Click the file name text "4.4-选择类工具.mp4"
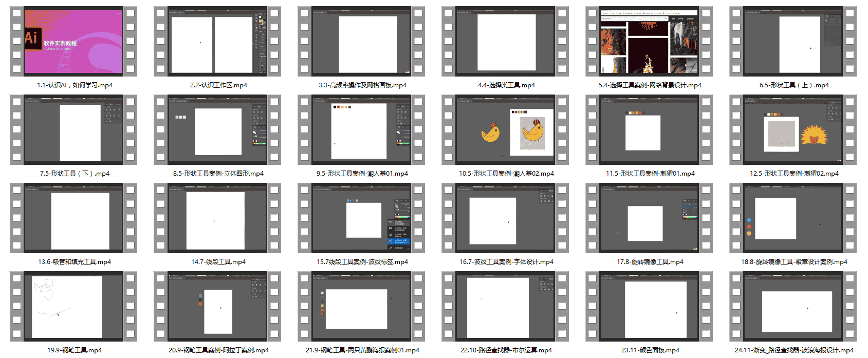The height and width of the screenshot is (358, 868). click(x=506, y=85)
